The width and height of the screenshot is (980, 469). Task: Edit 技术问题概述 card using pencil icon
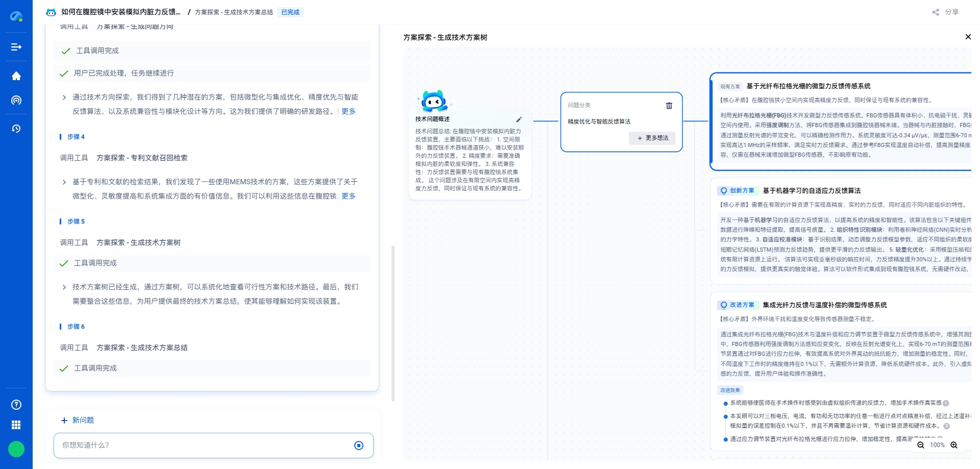click(x=519, y=119)
